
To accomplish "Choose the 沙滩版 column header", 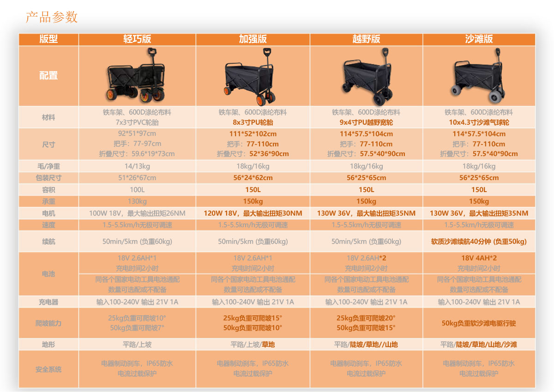I will (x=479, y=39).
